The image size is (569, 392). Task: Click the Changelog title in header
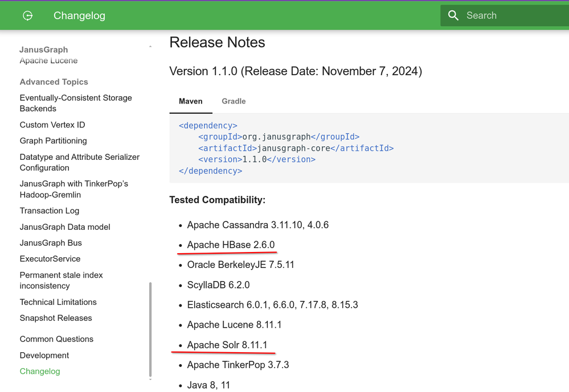point(80,15)
